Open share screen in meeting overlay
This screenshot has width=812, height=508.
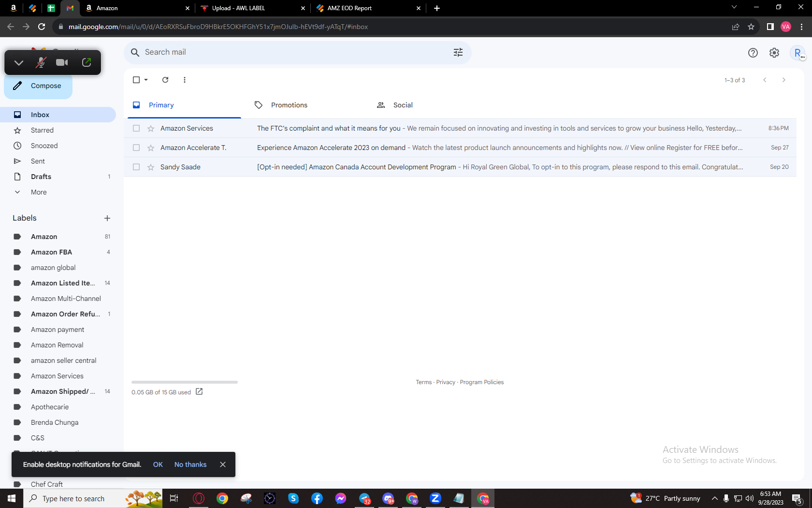(x=87, y=62)
